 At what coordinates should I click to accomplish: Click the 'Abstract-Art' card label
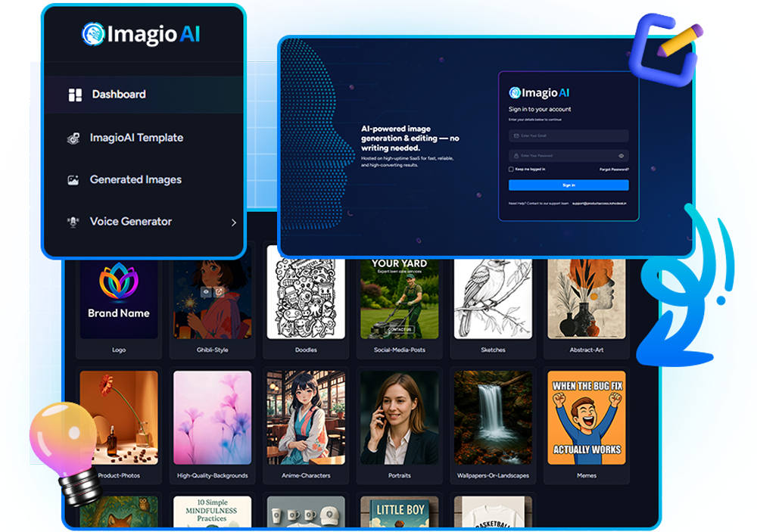point(587,350)
